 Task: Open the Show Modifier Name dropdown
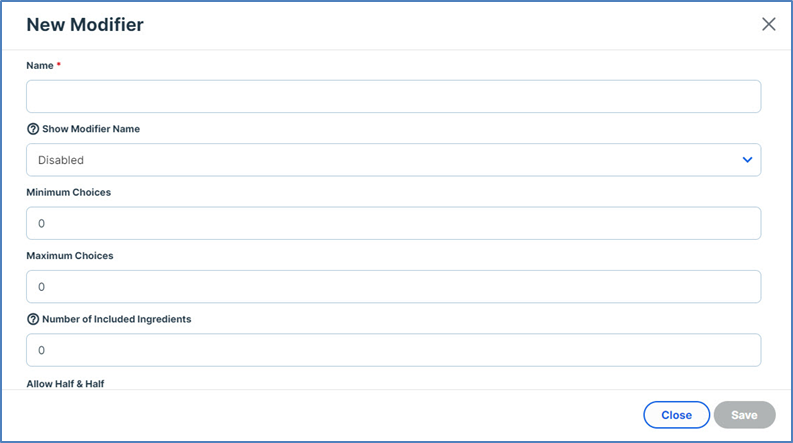click(x=393, y=160)
